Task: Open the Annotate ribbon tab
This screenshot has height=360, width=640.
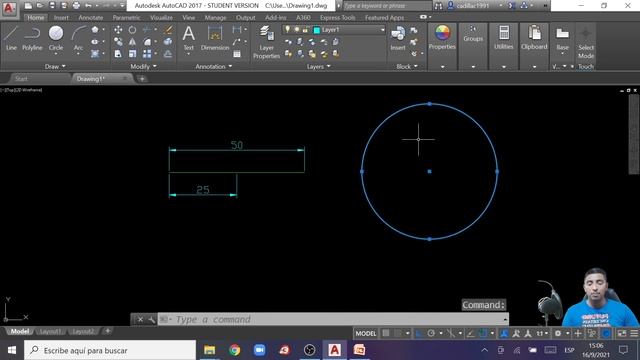Action: [91, 18]
